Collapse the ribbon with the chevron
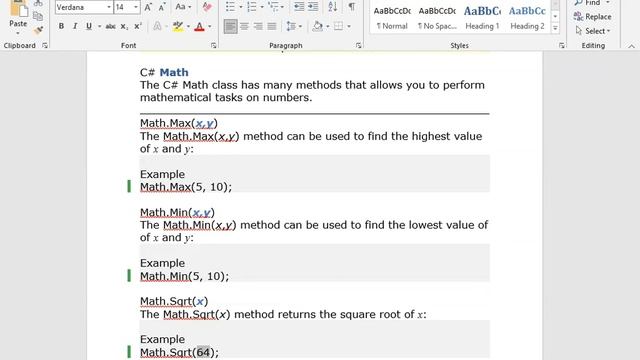This screenshot has width=640, height=360. pos(631,46)
